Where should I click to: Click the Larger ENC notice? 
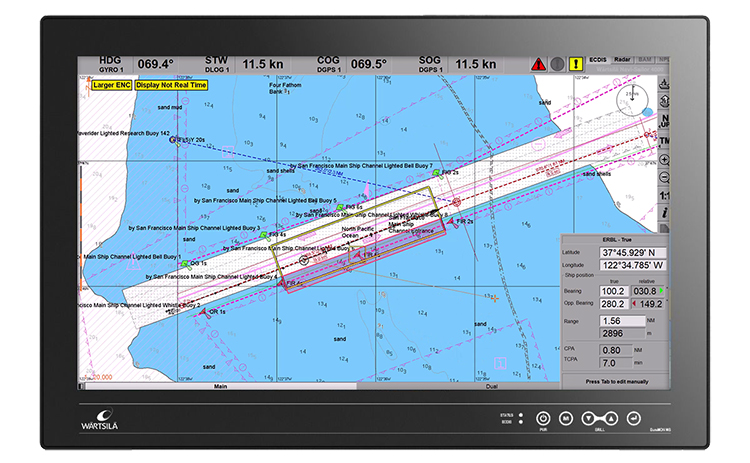coord(110,85)
